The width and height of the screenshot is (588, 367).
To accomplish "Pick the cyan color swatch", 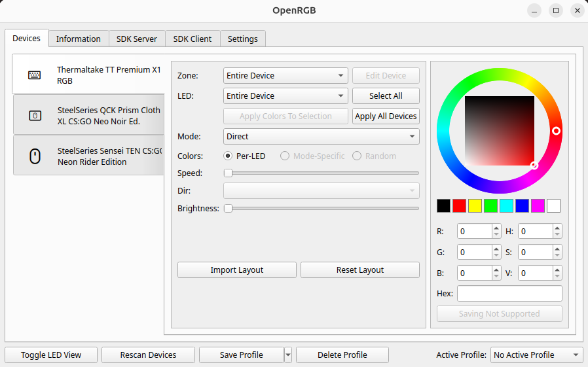I will pos(506,205).
